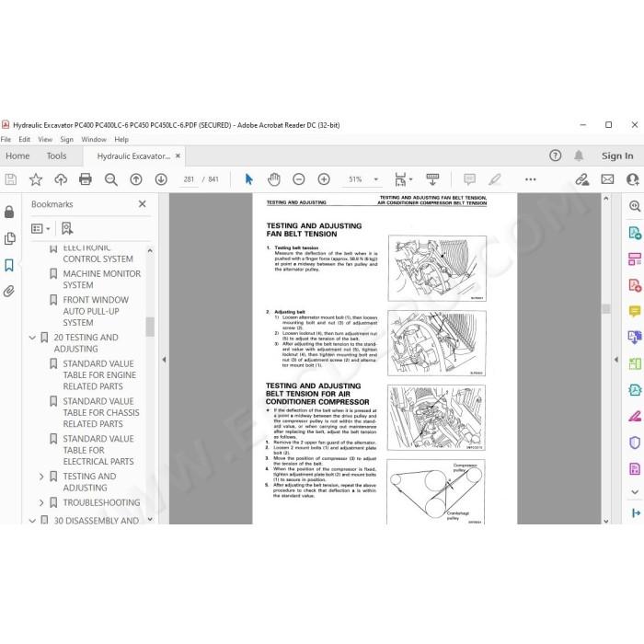Viewport: 644px width, 644px height.
Task: Open the View menu
Action: 45,140
